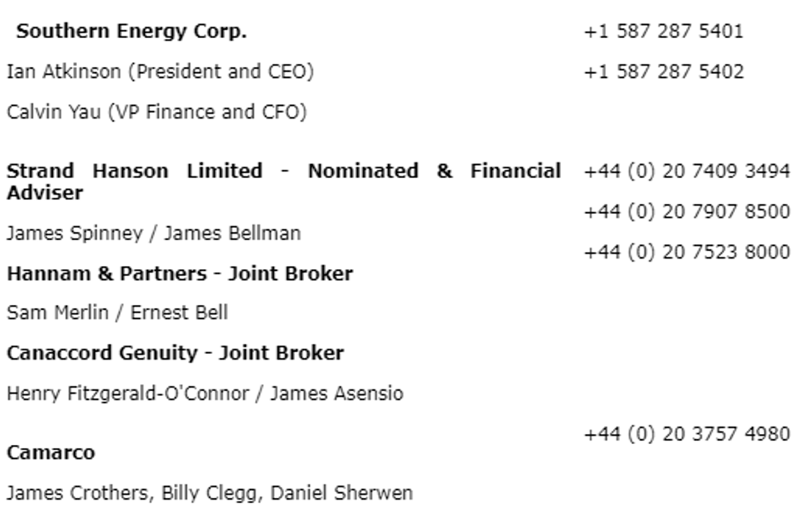The height and width of the screenshot is (512, 812).
Task: Click phone number ending 7409 3494
Action: click(687, 171)
